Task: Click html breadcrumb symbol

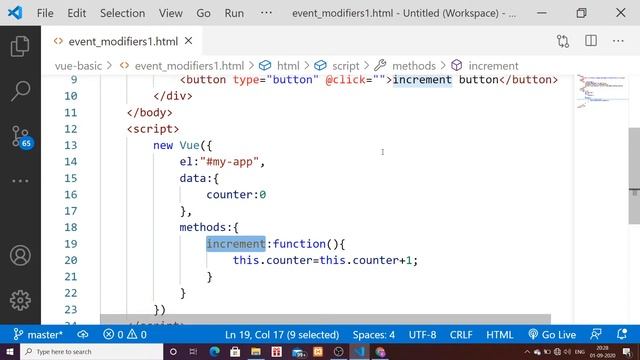Action: pos(288,66)
